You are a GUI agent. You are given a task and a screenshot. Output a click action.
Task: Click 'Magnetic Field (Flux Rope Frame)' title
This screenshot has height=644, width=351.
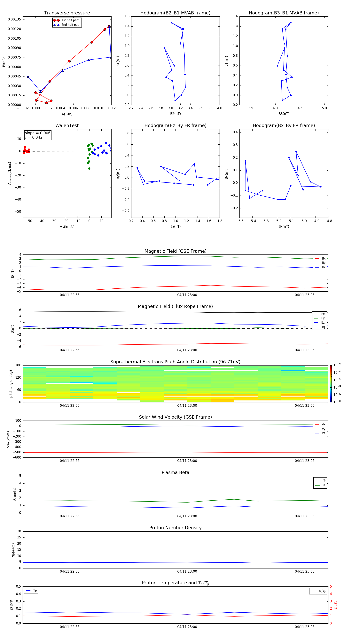175,307
